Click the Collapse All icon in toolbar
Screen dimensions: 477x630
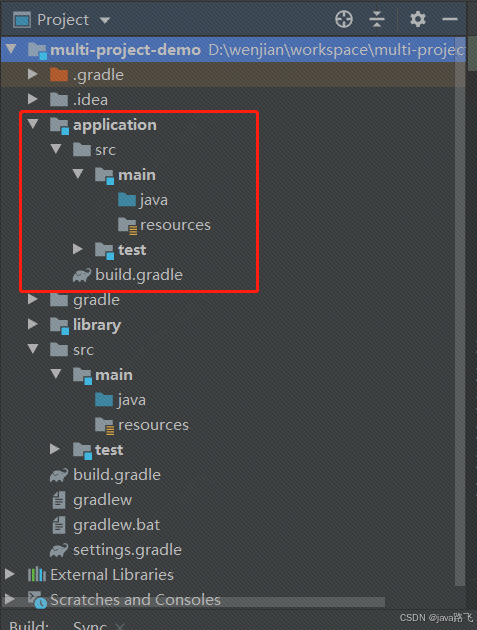(377, 19)
